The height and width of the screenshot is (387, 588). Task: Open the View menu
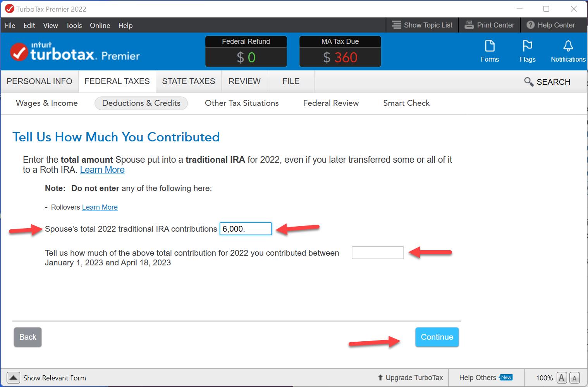pyautogui.click(x=50, y=26)
